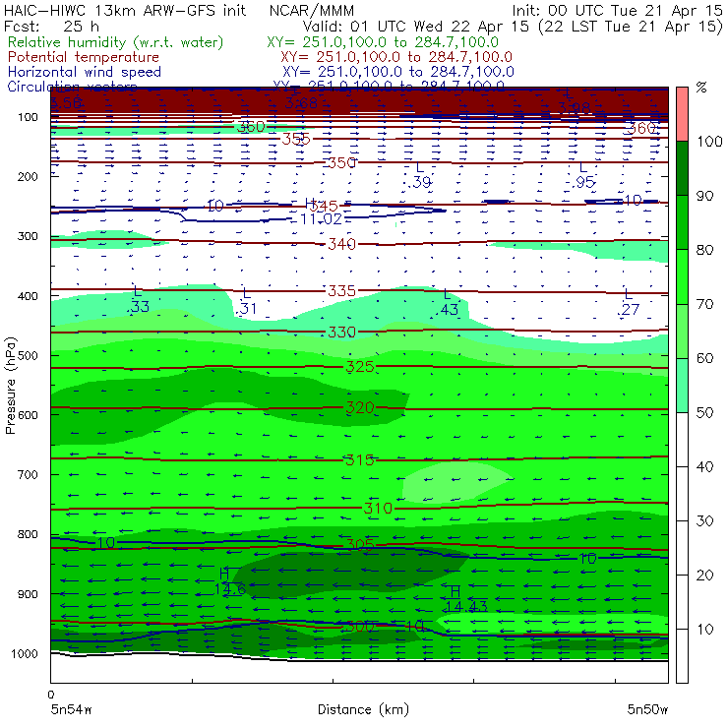
Task: Click the colorbar '60' tick label
Action: [704, 358]
